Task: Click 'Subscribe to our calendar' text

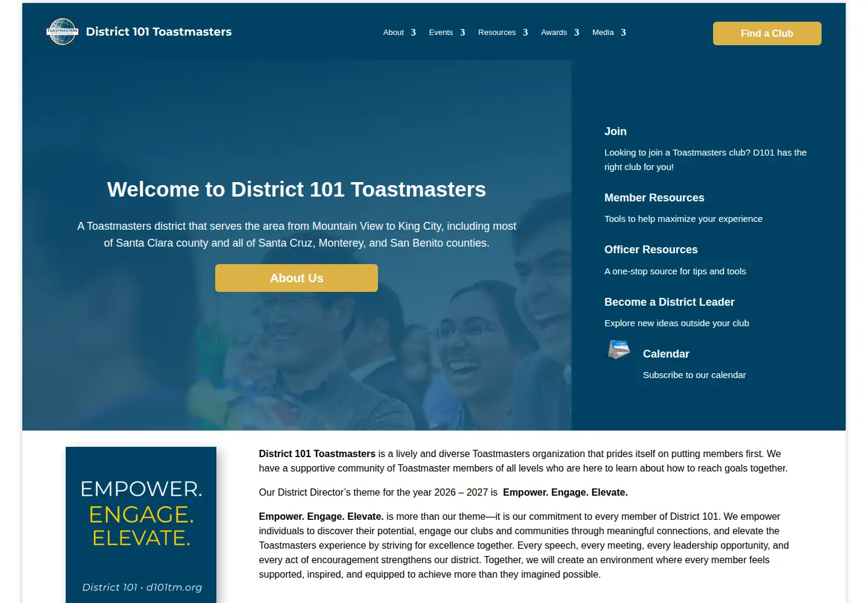Action: click(694, 375)
